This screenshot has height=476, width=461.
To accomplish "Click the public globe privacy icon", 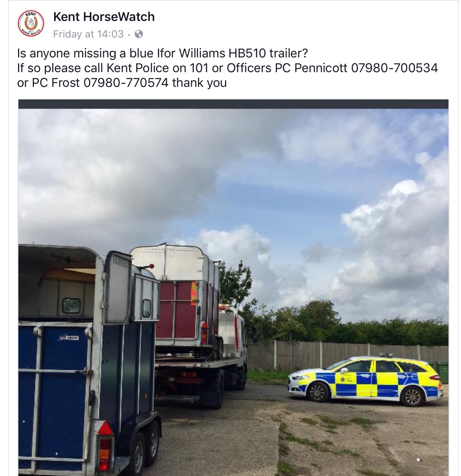I will (139, 34).
